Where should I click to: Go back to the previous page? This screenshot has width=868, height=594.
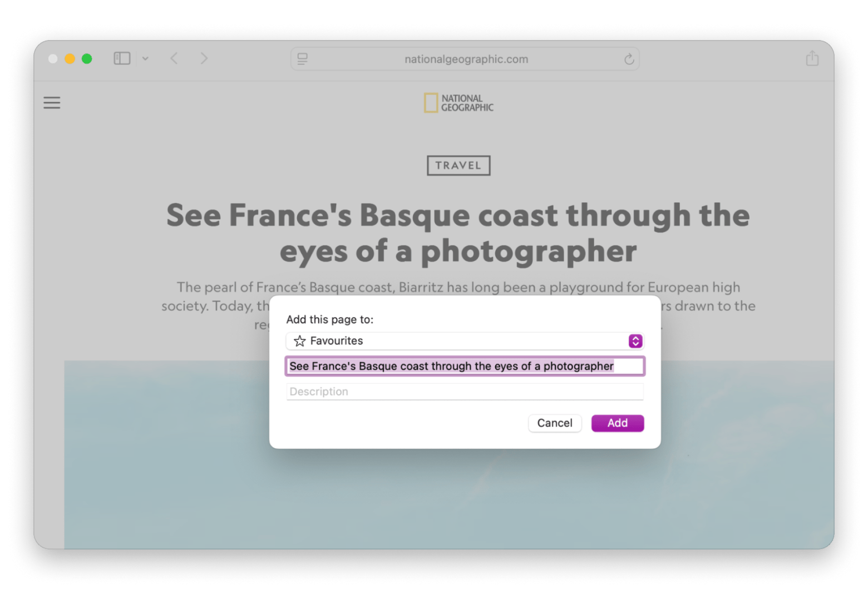click(x=174, y=58)
